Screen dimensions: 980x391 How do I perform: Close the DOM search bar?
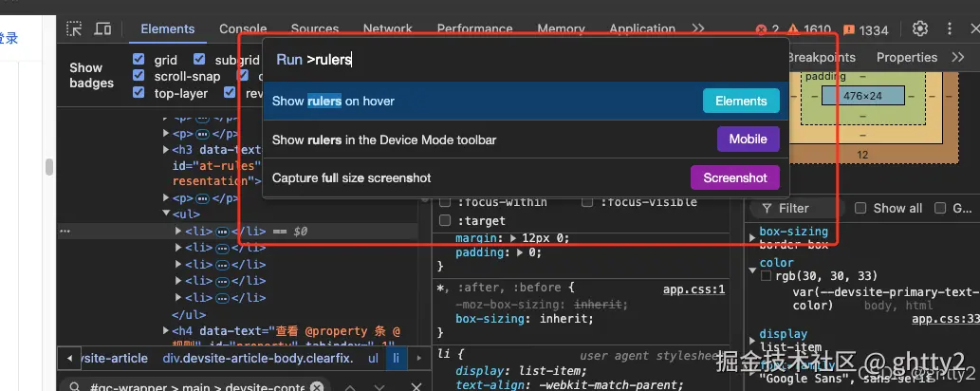(x=416, y=387)
